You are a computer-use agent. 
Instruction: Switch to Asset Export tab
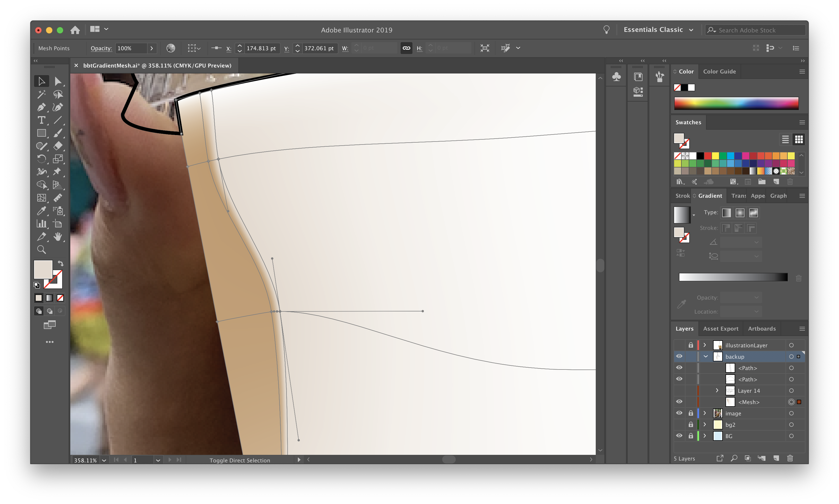click(719, 328)
